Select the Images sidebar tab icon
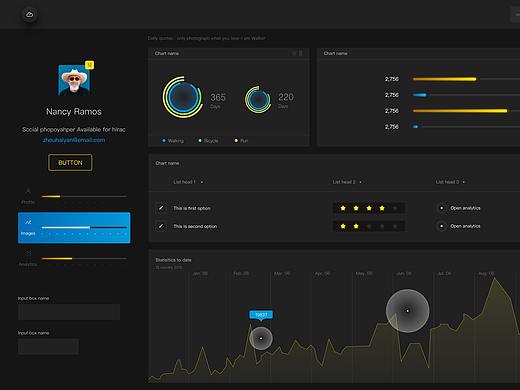 coord(28,222)
